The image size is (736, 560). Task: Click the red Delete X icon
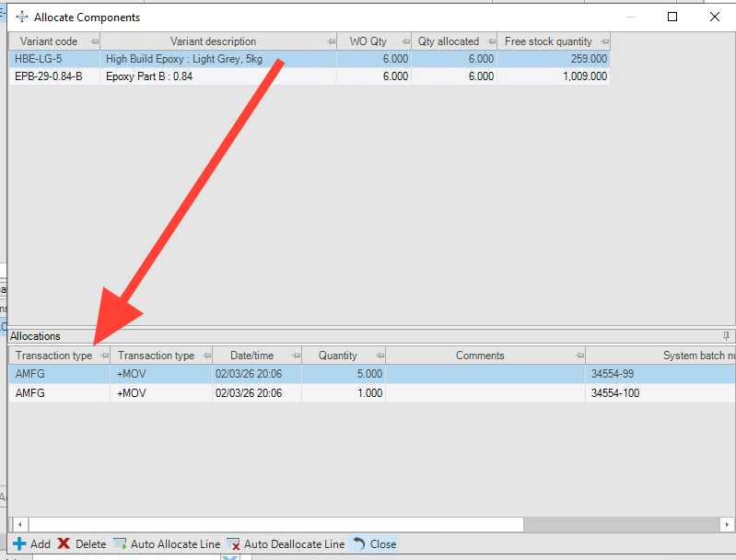(64, 543)
